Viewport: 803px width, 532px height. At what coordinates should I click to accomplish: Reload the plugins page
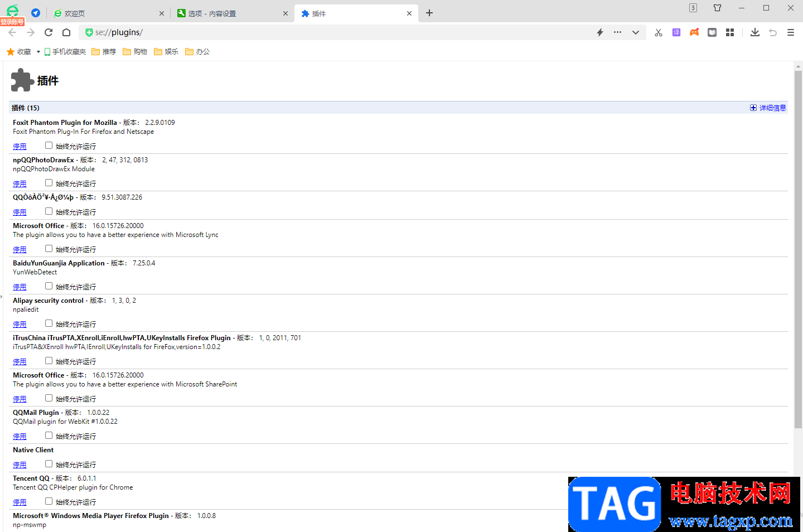pos(49,32)
